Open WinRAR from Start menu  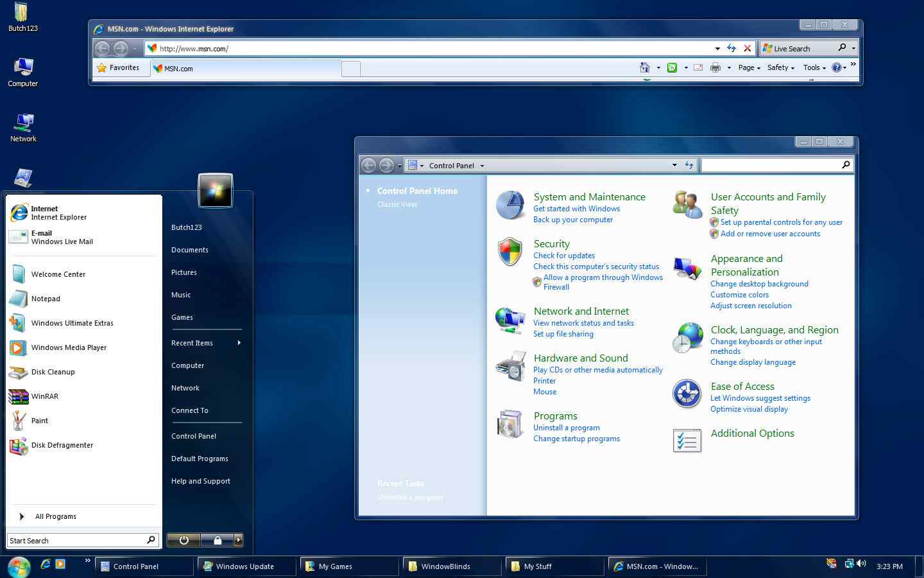tap(83, 396)
